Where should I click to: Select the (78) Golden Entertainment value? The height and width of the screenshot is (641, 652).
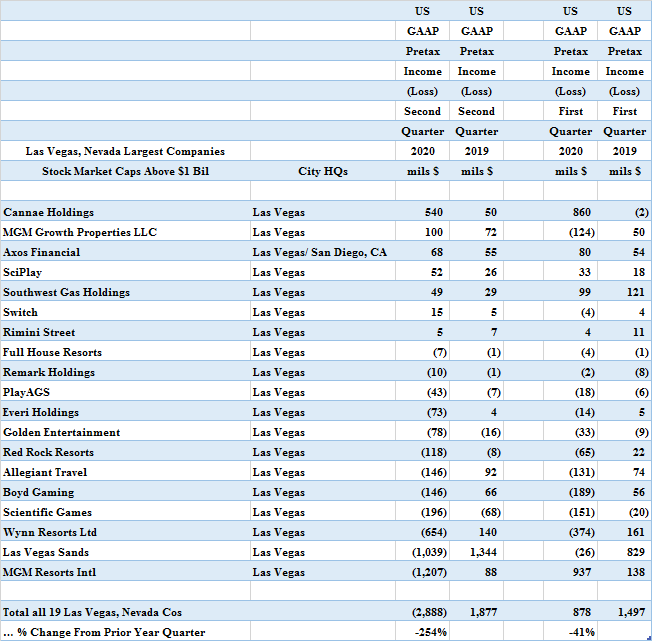(437, 432)
